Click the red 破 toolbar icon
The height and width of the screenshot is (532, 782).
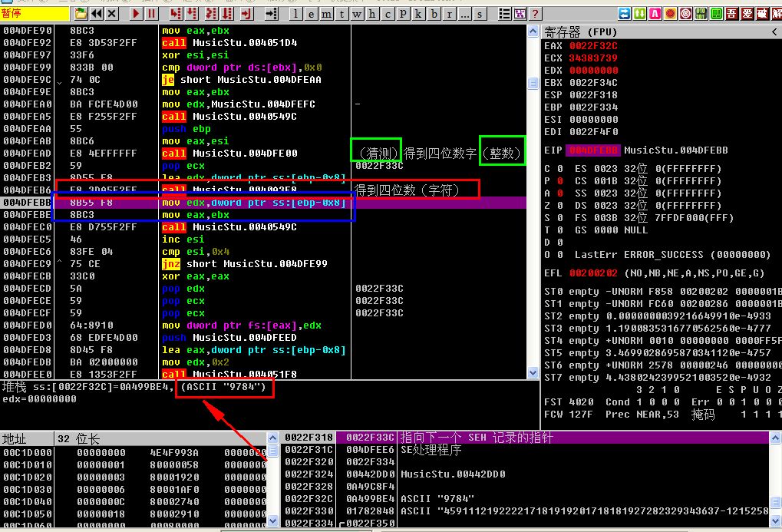763,14
